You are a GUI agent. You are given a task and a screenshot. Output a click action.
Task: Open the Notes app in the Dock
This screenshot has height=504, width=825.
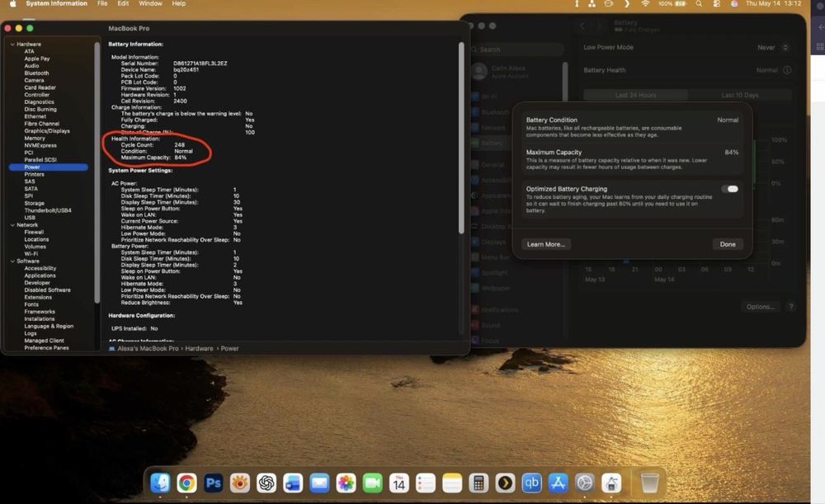(x=452, y=483)
